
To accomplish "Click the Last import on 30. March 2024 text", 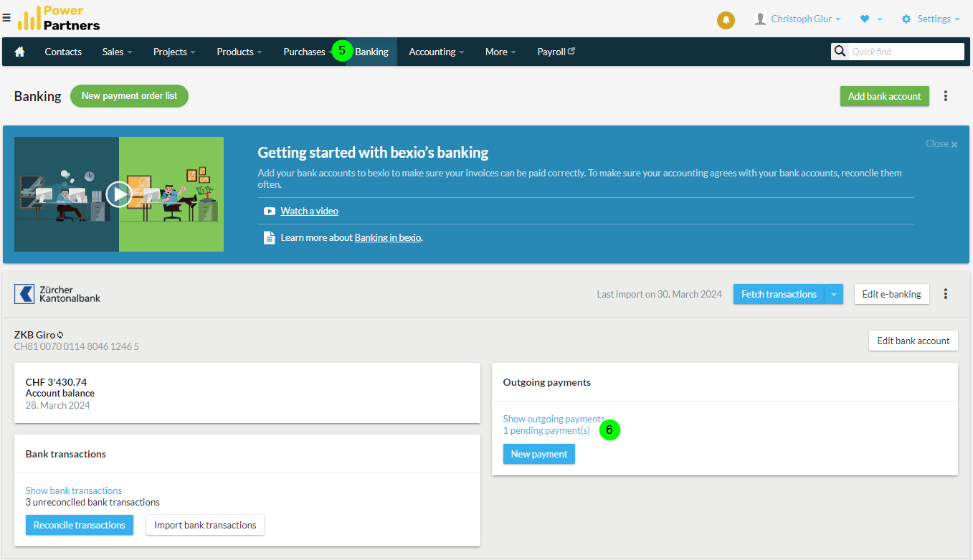I will 660,294.
